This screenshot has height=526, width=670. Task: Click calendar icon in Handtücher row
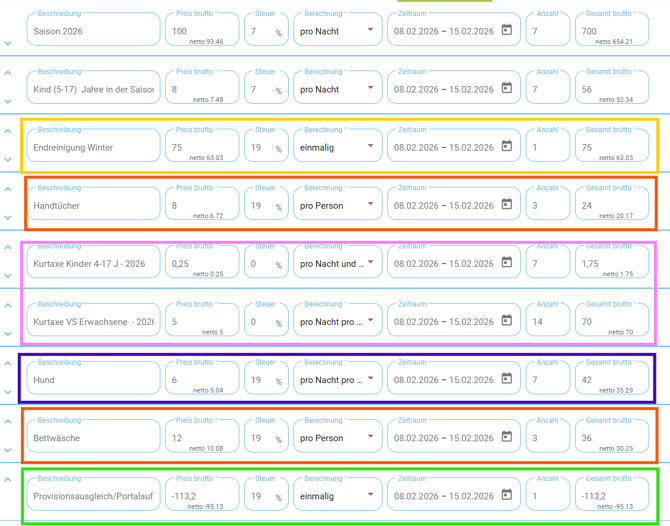[507, 205]
